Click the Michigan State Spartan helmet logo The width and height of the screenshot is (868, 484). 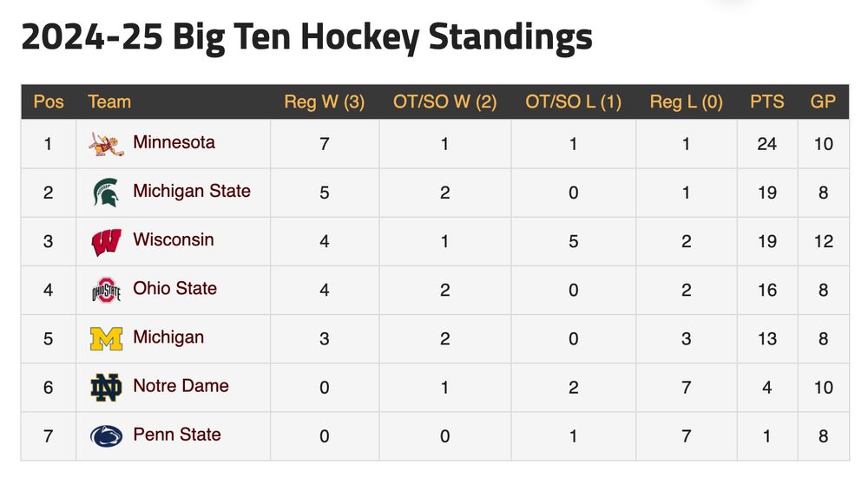click(x=106, y=193)
